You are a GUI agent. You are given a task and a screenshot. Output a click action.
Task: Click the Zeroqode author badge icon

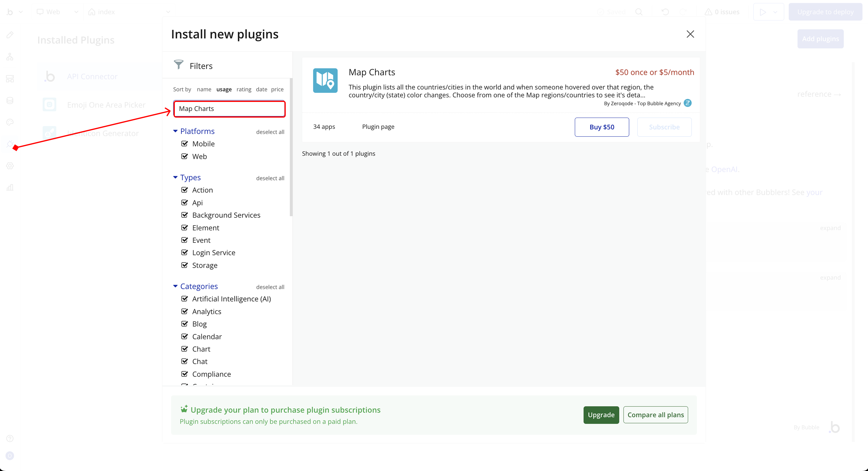pyautogui.click(x=687, y=103)
